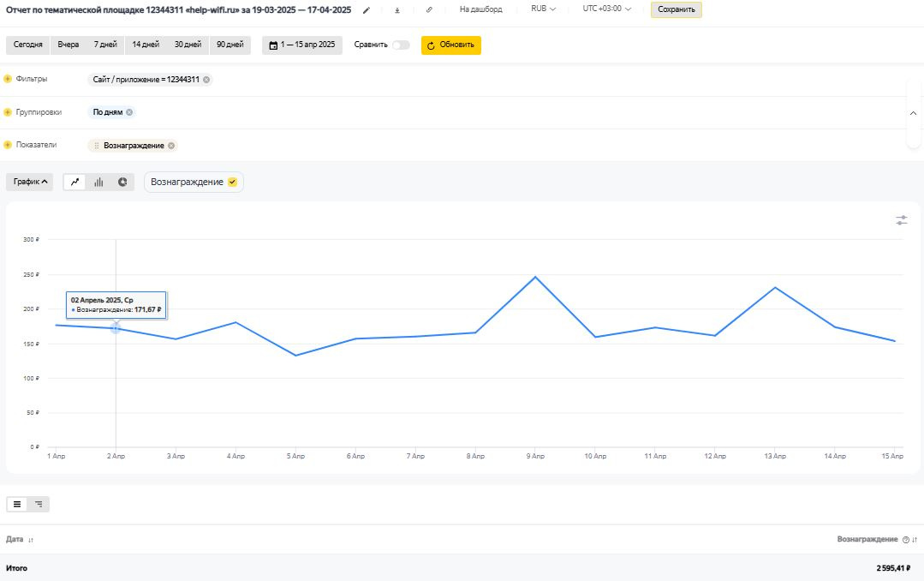
Task: Select the 30 дней period tab
Action: (188, 45)
